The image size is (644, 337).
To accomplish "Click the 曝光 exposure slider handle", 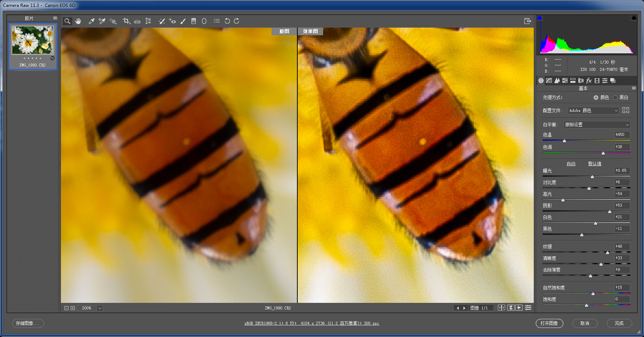I will pyautogui.click(x=592, y=177).
